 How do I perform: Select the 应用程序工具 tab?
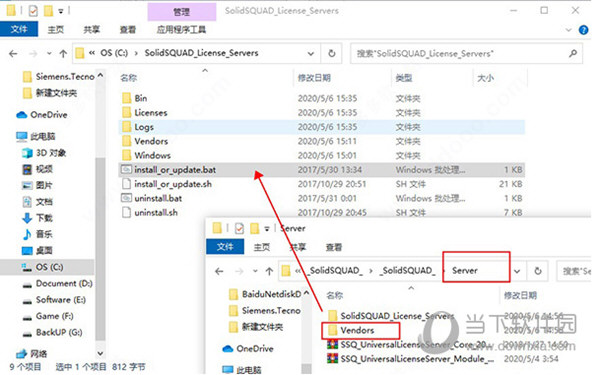[x=181, y=29]
